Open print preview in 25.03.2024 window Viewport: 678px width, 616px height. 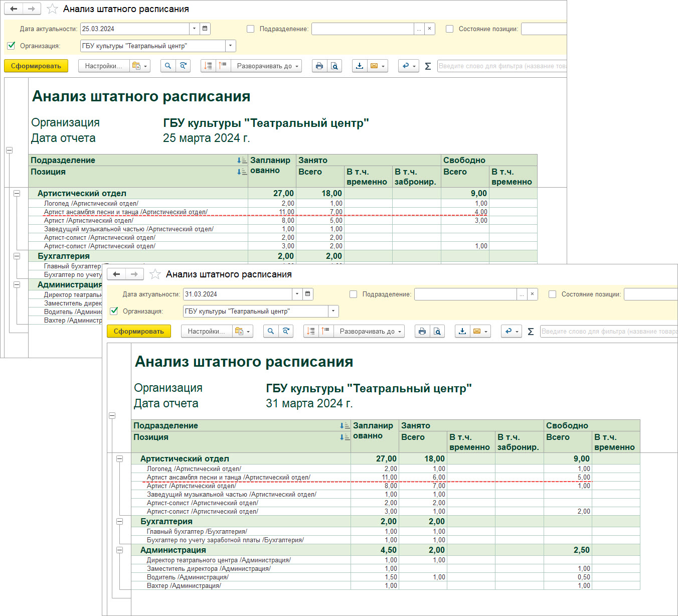coord(334,66)
